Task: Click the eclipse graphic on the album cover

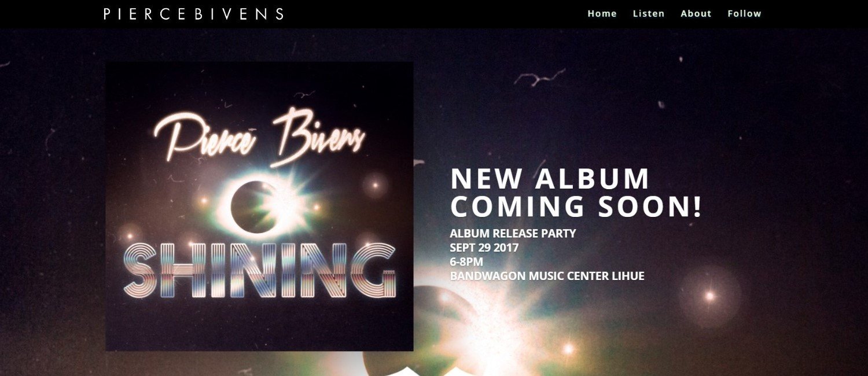Action: click(255, 207)
